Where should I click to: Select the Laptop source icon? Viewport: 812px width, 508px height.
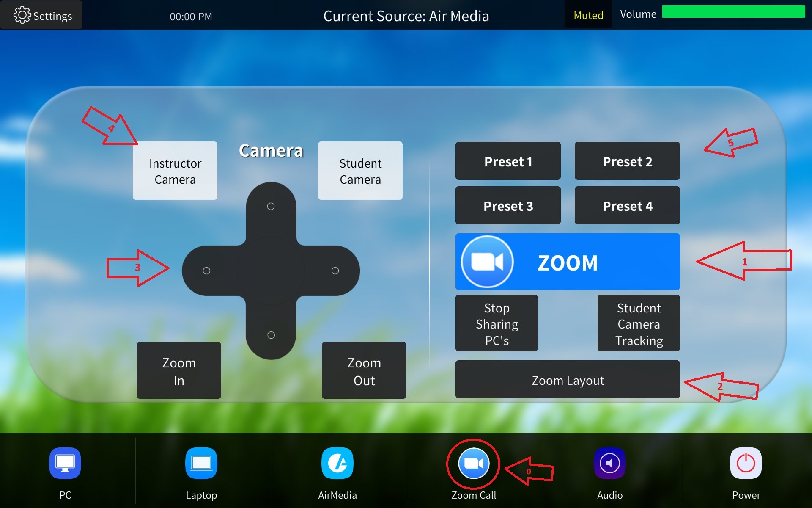pyautogui.click(x=201, y=463)
